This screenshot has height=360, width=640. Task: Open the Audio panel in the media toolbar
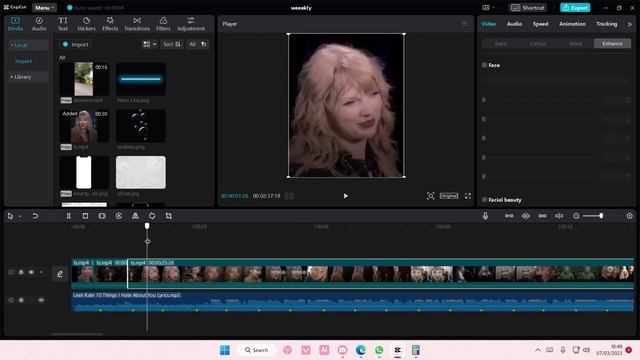click(39, 24)
